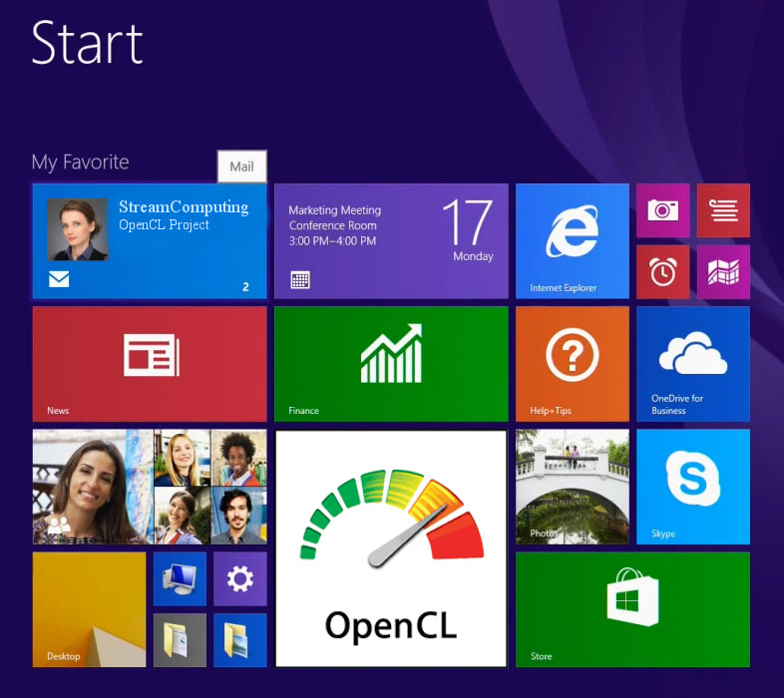The image size is (784, 698).
Task: Open the Help+Tips tile
Action: coord(572,364)
